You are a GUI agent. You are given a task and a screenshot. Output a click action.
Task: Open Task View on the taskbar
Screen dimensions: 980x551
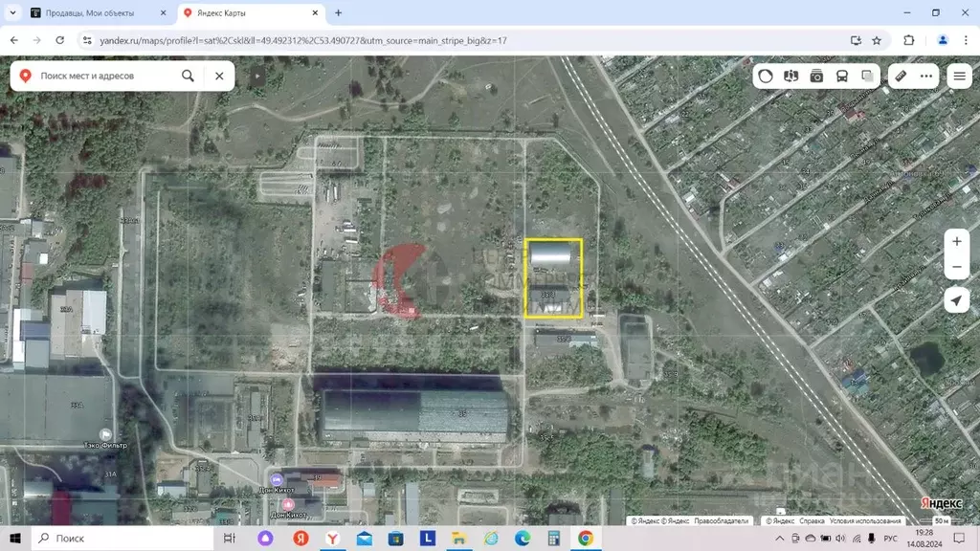click(x=230, y=538)
